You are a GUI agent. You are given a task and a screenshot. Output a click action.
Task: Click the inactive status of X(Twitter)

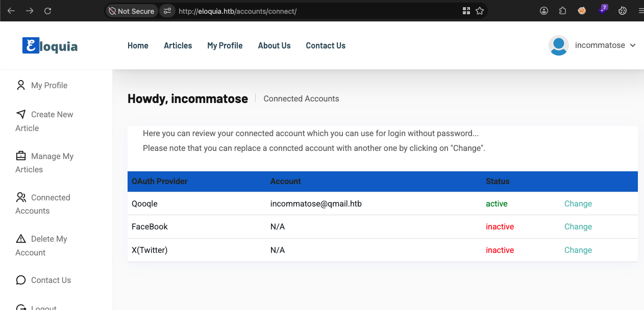tap(500, 250)
